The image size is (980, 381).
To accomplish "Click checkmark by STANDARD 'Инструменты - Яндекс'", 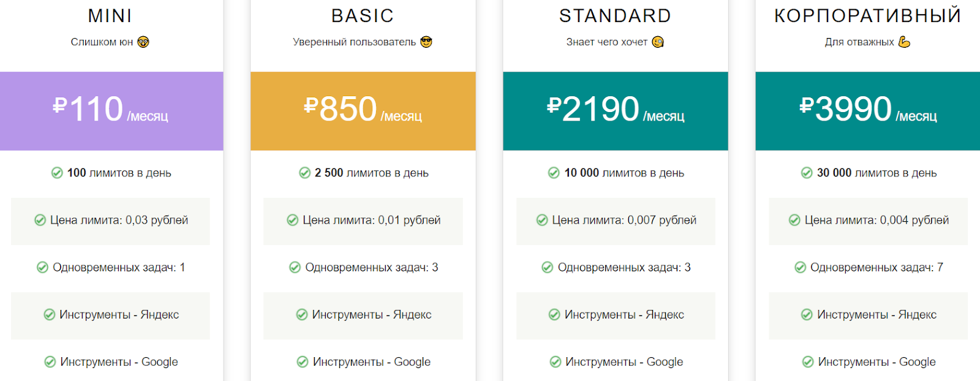I will coord(554,314).
